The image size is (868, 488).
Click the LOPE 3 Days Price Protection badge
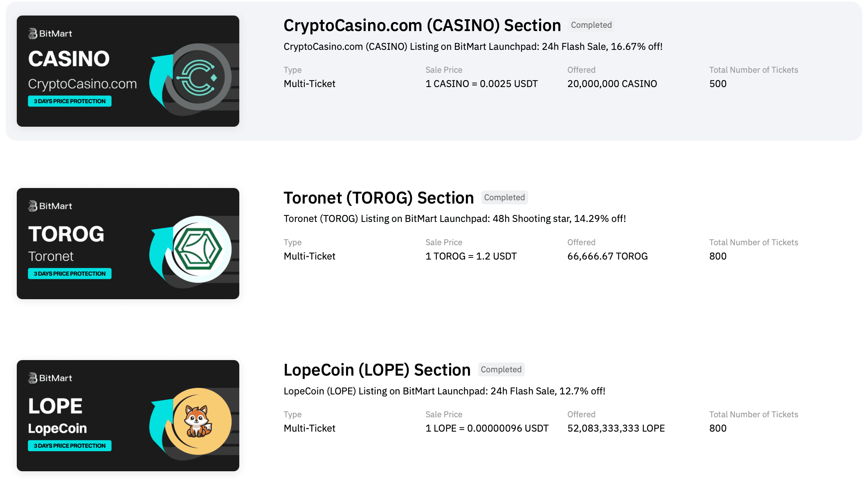point(70,446)
